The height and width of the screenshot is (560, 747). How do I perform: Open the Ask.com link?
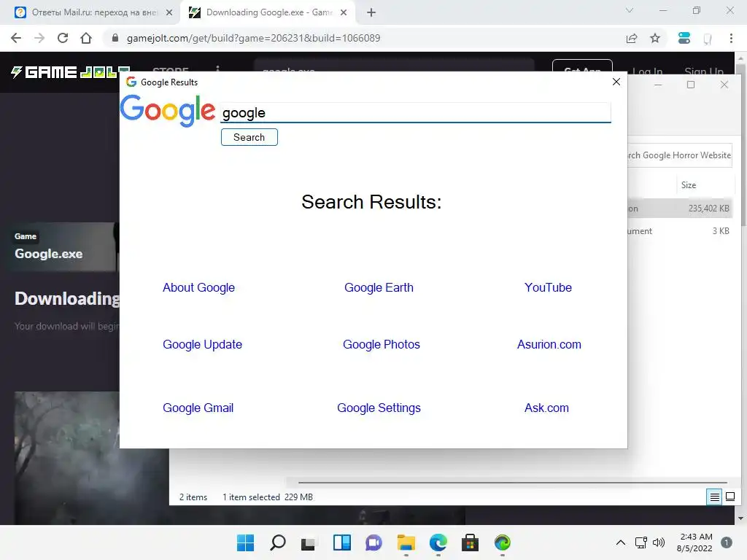point(546,408)
